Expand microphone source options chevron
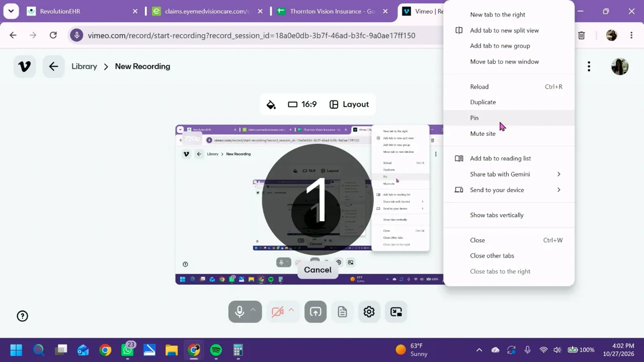This screenshot has height=362, width=644. coord(253,310)
